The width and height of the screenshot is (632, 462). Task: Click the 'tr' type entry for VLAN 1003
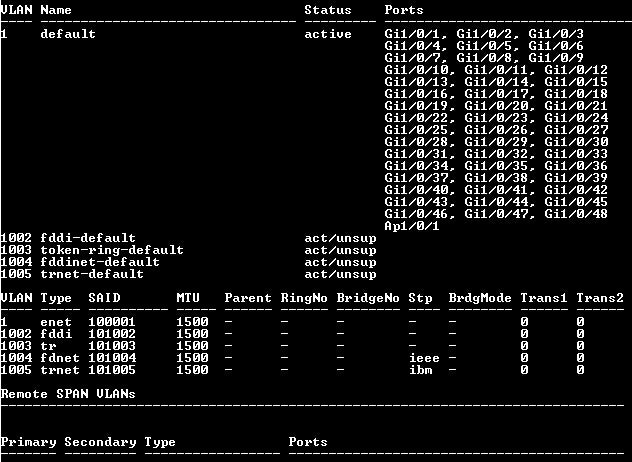click(48, 345)
